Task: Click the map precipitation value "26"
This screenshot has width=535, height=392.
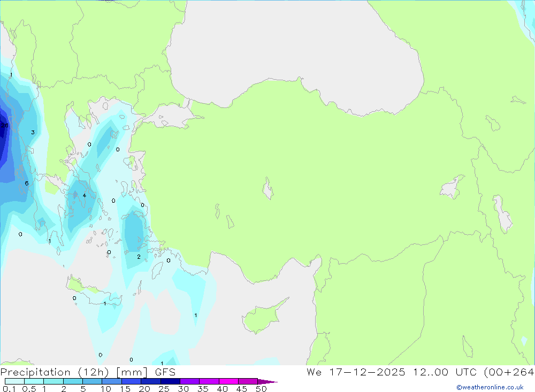Action: 4,126
